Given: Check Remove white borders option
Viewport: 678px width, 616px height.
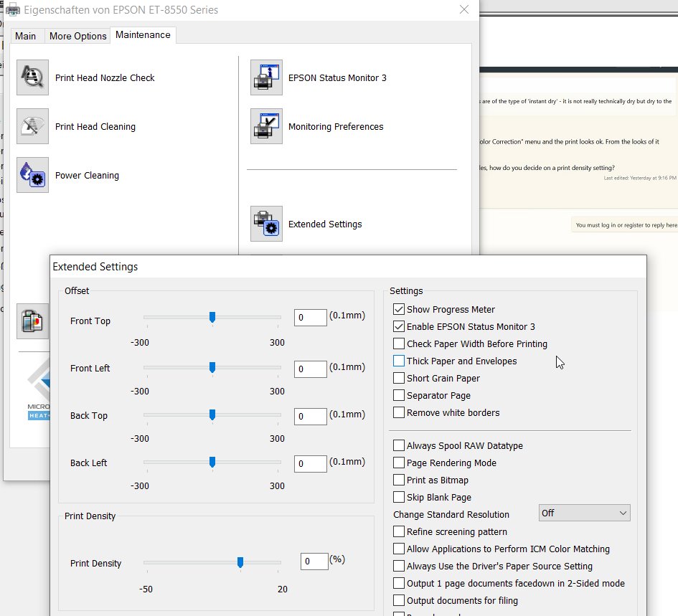Looking at the screenshot, I should [x=399, y=412].
